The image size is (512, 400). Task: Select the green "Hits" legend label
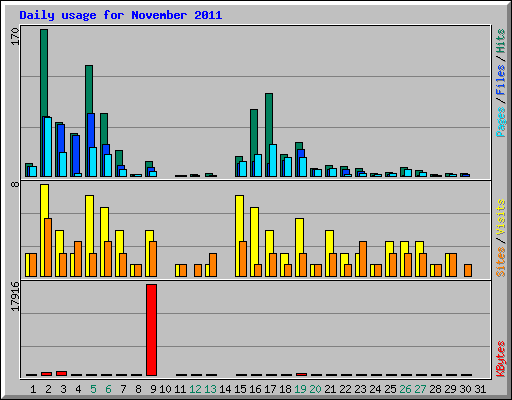pos(501,41)
